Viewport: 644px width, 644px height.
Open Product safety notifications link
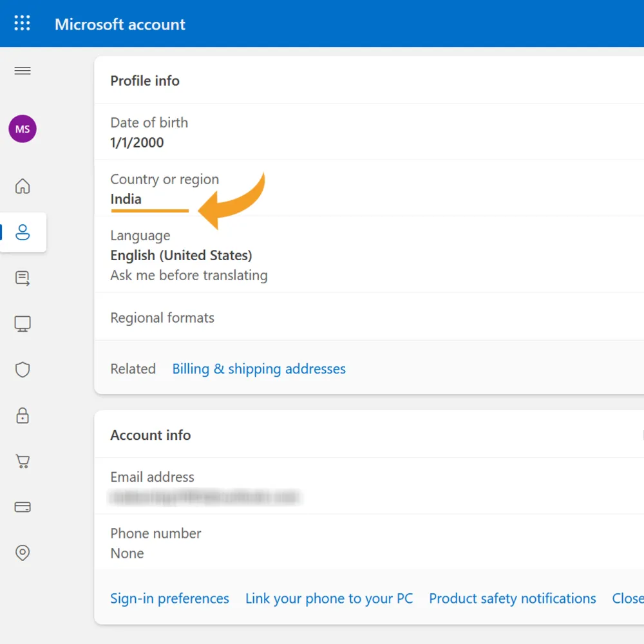point(512,598)
